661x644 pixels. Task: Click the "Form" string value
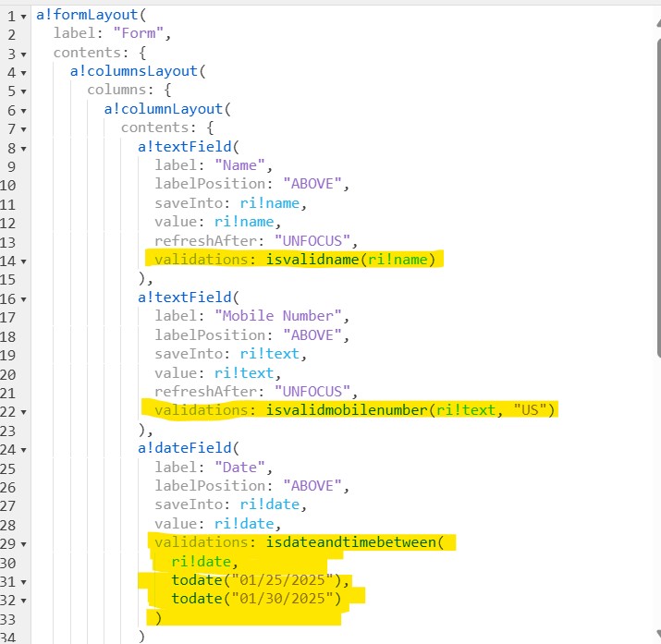coord(139,33)
